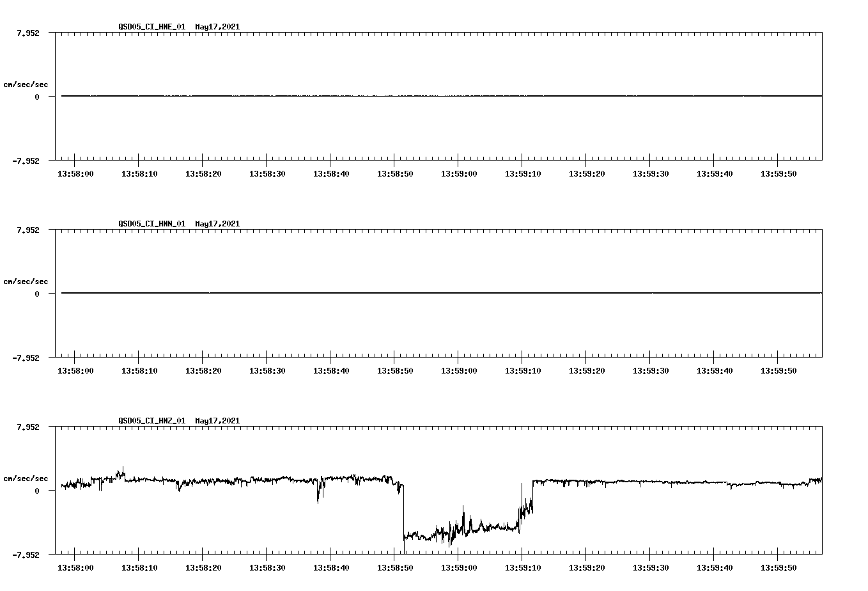
Task: Click the 13:58:00 timestamp under top plot
Action: pyautogui.click(x=77, y=173)
